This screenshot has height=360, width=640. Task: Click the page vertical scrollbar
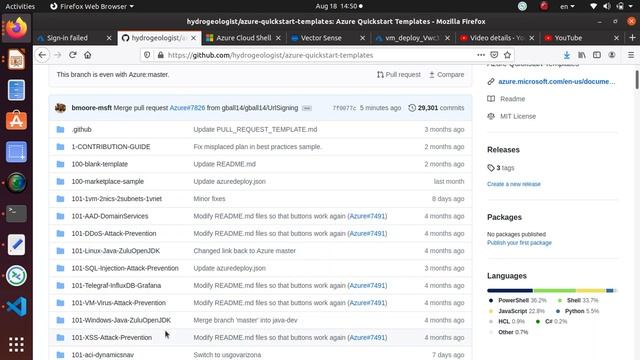637,79
